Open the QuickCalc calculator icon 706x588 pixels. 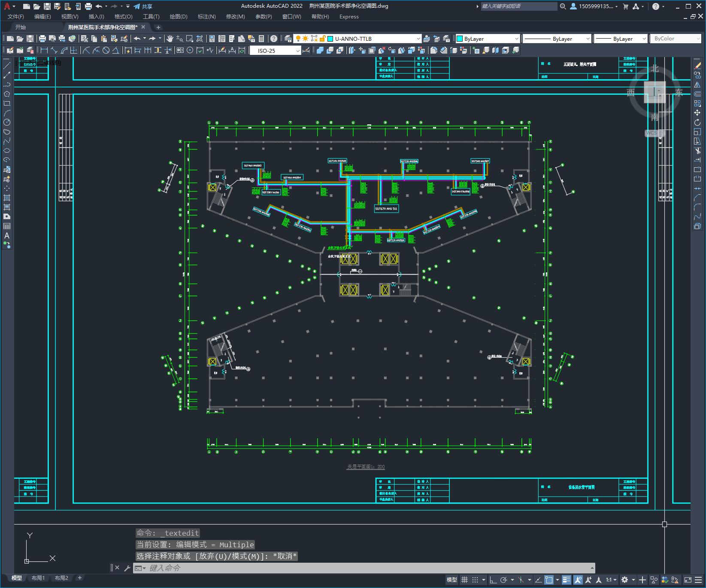pyautogui.click(x=262, y=39)
